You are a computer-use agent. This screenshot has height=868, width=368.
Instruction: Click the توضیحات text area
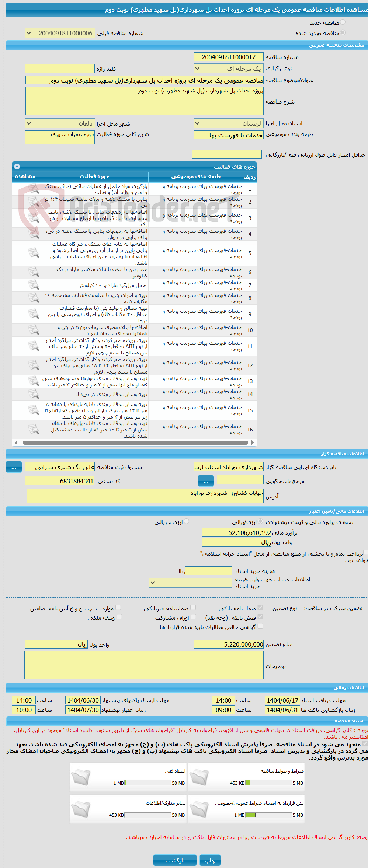[x=144, y=665]
